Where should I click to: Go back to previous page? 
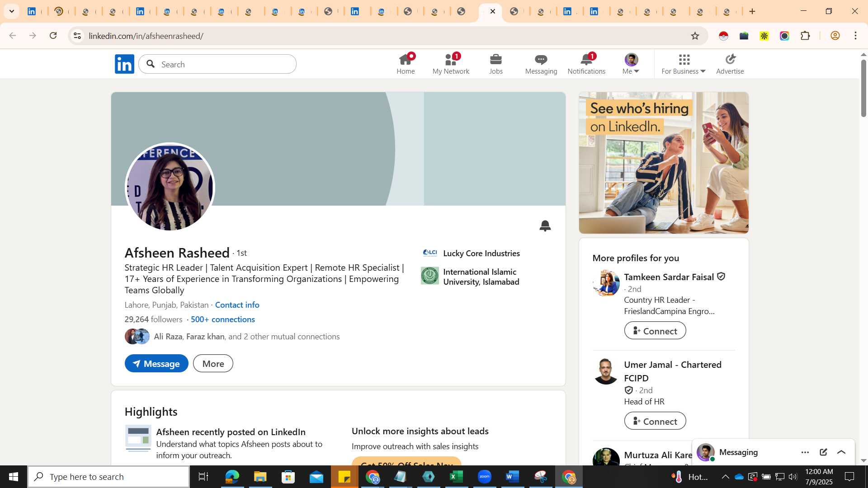[13, 36]
